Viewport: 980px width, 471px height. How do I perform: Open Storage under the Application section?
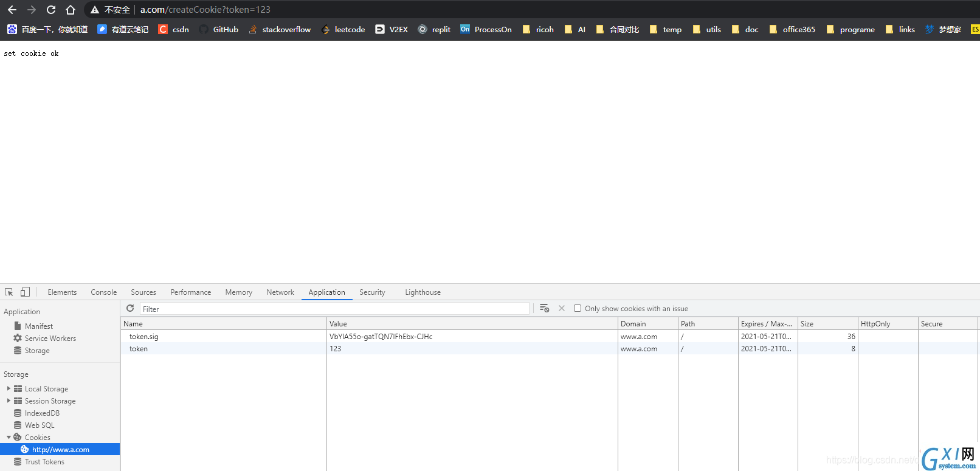(37, 351)
